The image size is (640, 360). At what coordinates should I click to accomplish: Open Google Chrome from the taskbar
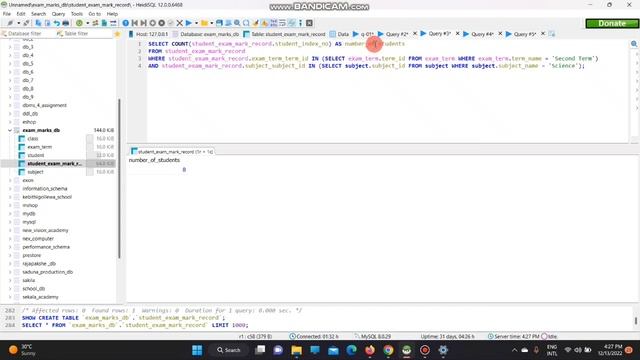point(388,350)
